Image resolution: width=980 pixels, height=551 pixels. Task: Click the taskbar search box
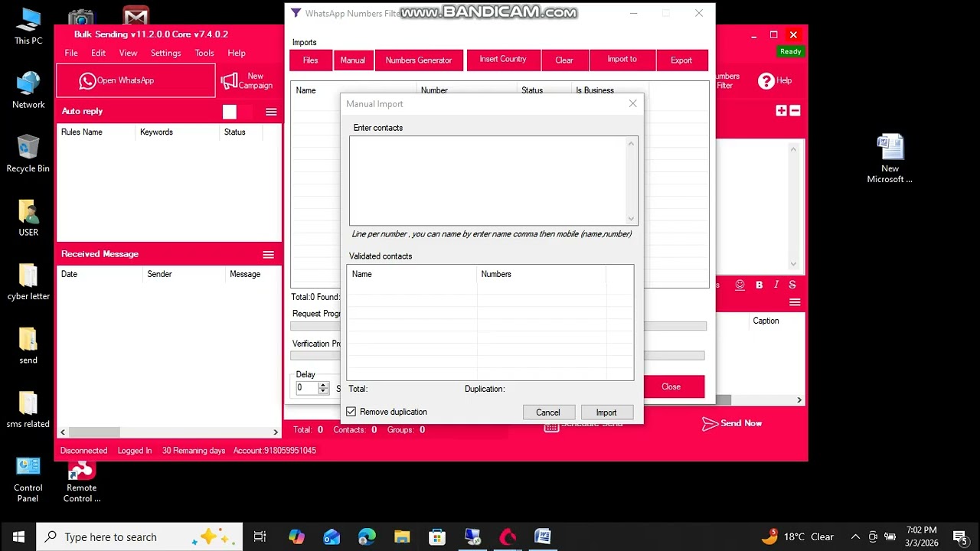(140, 536)
